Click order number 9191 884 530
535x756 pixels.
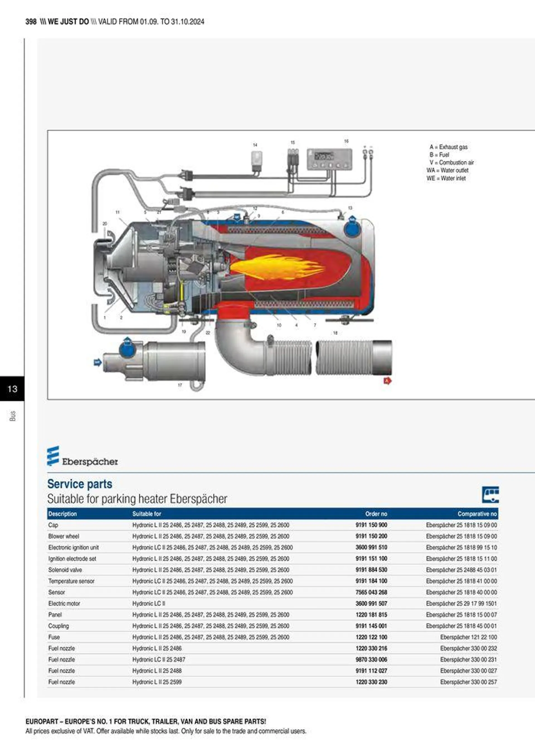point(371,570)
